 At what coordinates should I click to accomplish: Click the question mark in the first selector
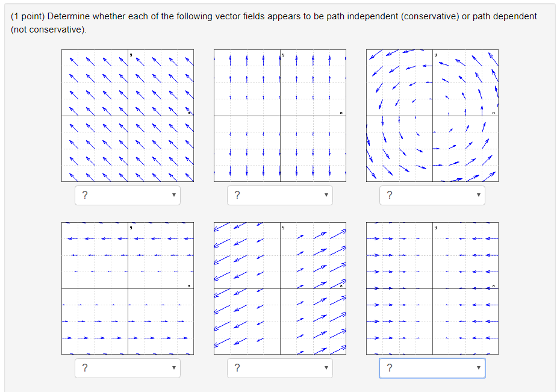(85, 195)
